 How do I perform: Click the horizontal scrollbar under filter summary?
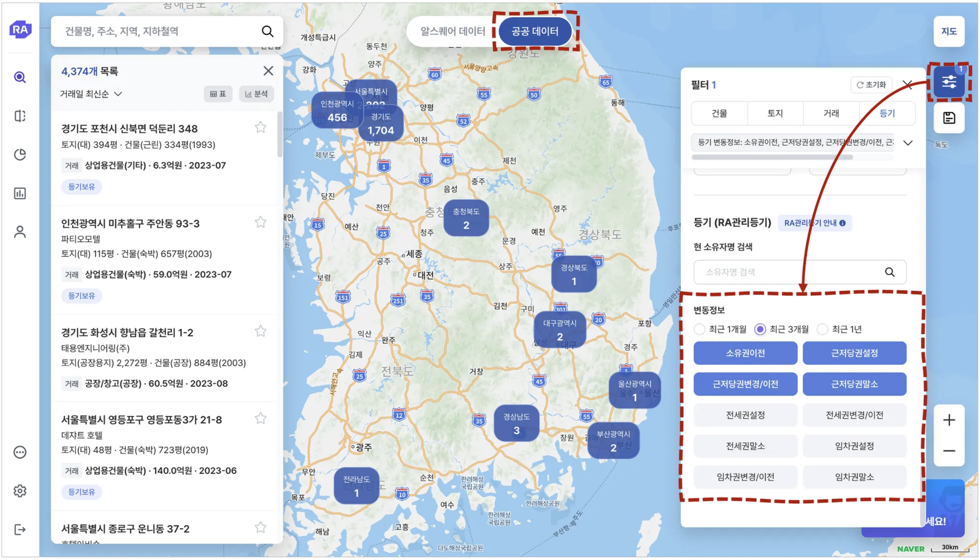pos(772,157)
